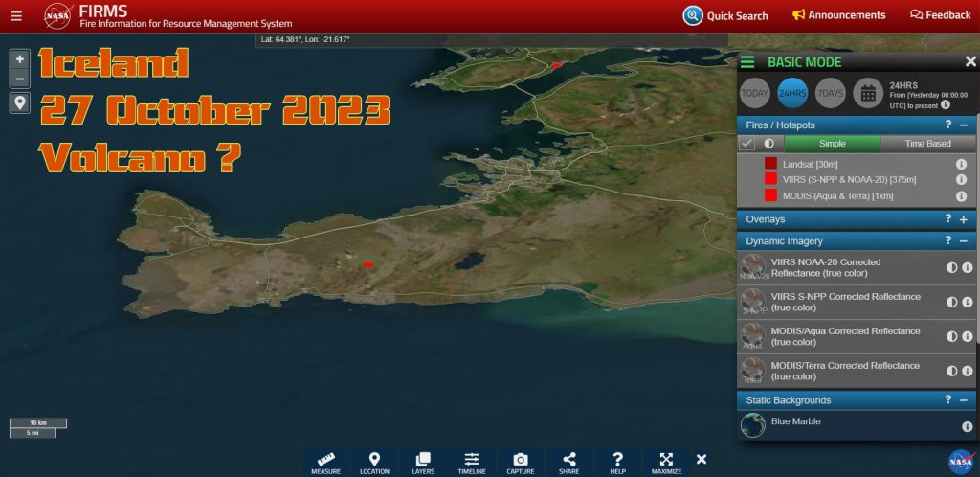Expand the Overlays section
This screenshot has width=980, height=477.
click(x=963, y=219)
